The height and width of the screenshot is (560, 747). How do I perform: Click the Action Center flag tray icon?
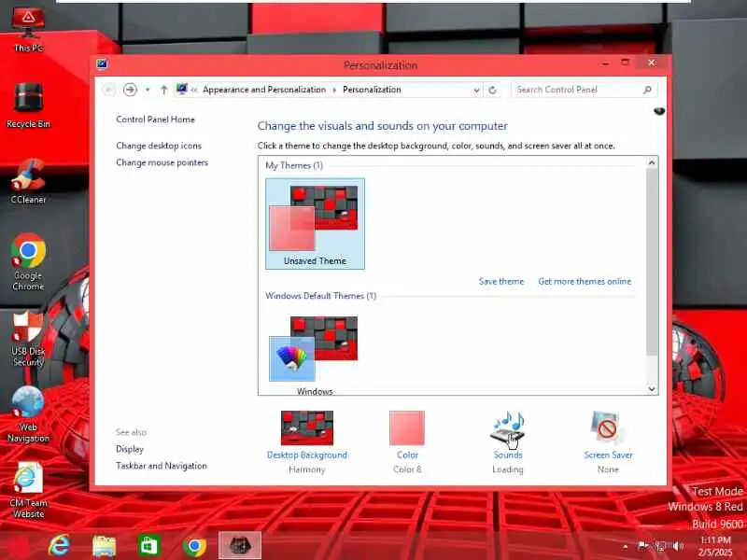point(643,546)
